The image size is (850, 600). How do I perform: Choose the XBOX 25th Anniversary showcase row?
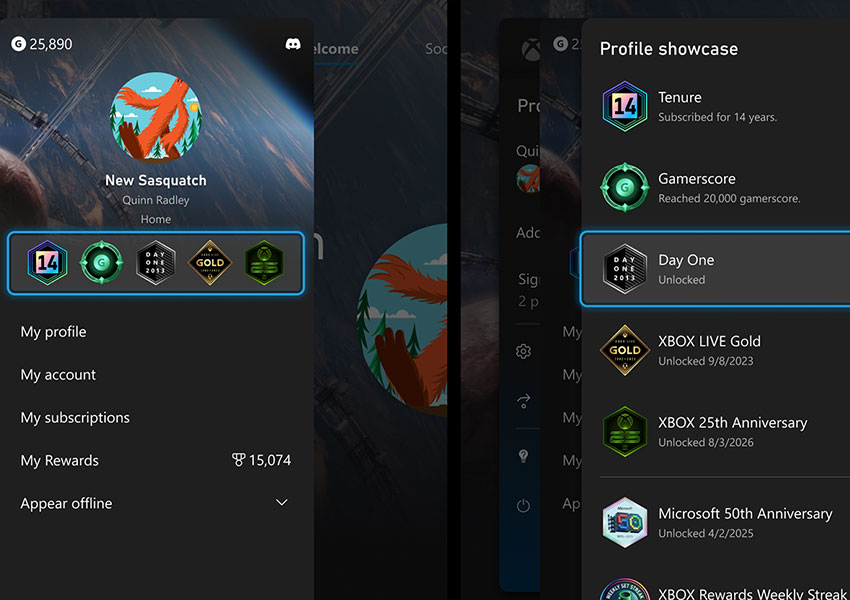716,431
